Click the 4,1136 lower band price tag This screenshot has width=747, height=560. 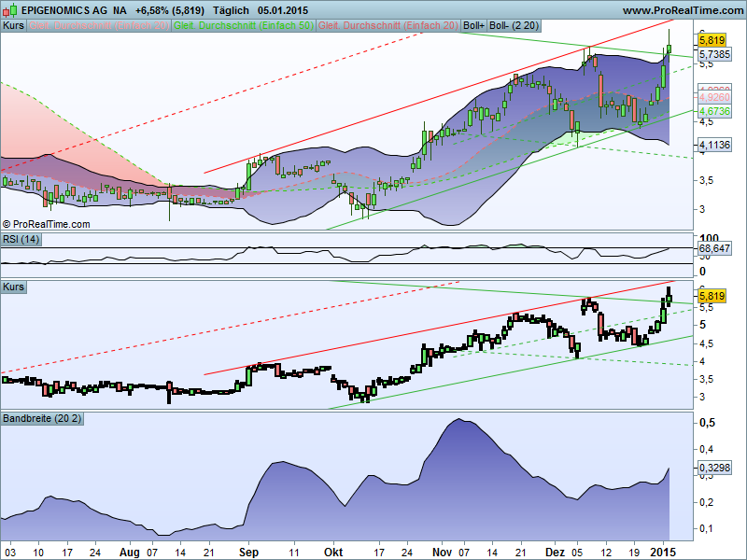(714, 145)
